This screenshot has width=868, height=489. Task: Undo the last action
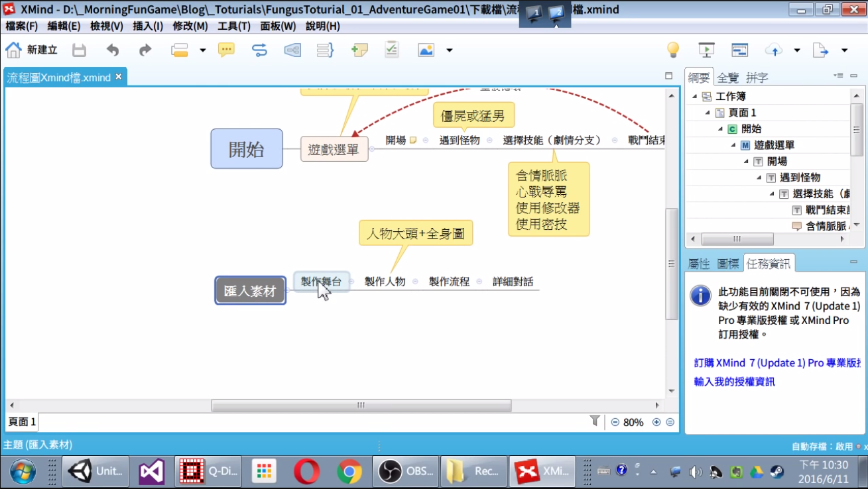(113, 50)
